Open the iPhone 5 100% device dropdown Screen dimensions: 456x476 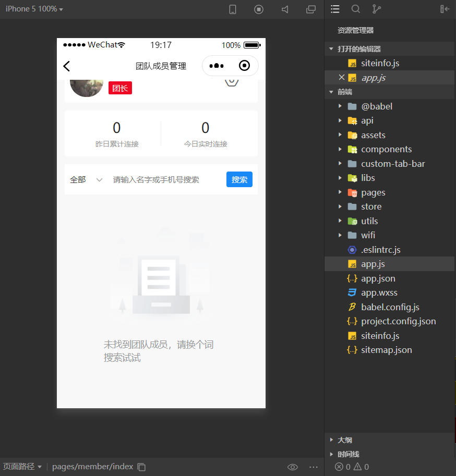[x=34, y=9]
